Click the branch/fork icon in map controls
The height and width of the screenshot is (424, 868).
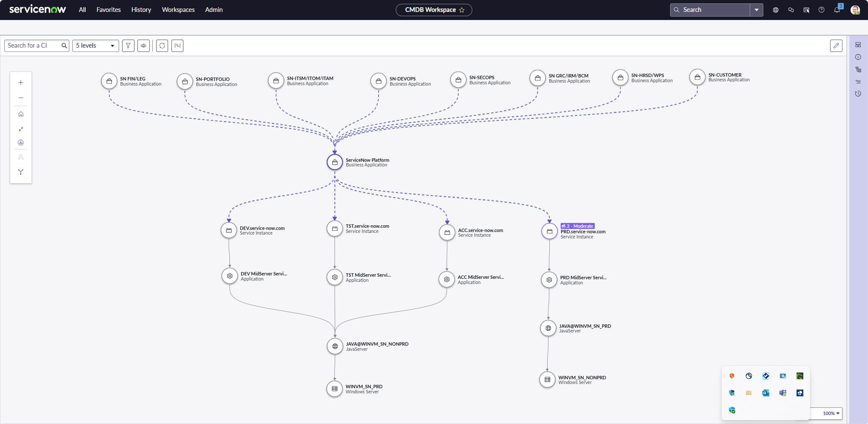pyautogui.click(x=21, y=172)
